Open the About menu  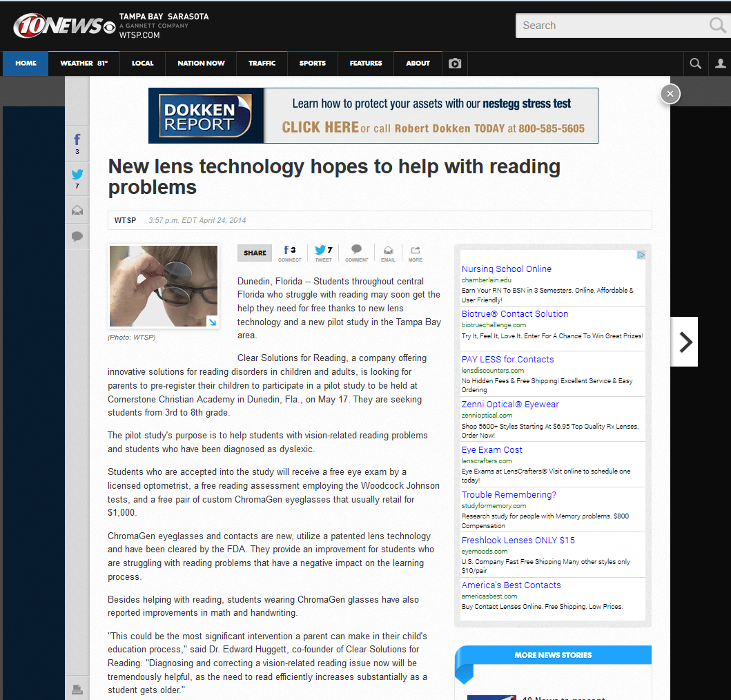pyautogui.click(x=418, y=64)
